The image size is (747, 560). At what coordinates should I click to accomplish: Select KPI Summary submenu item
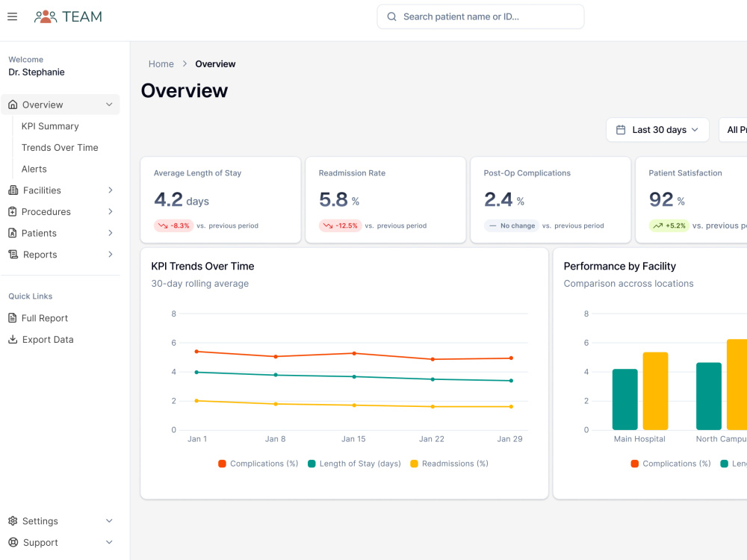coord(50,126)
